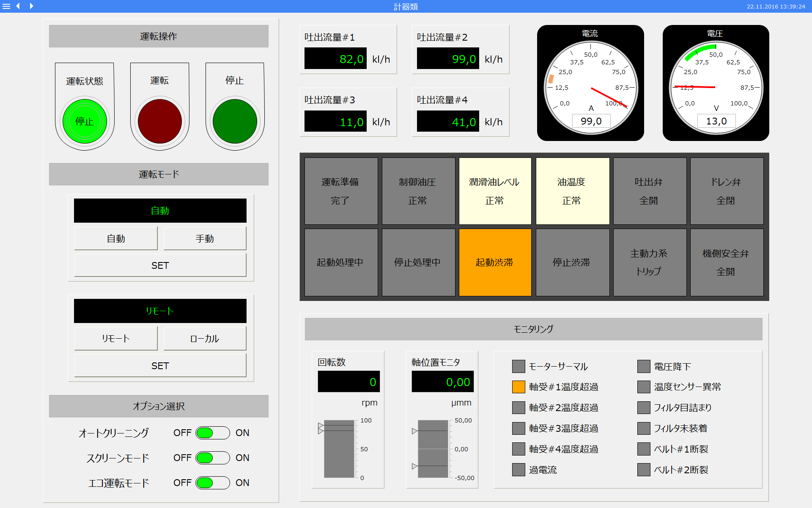Select ローカル button

coord(205,339)
